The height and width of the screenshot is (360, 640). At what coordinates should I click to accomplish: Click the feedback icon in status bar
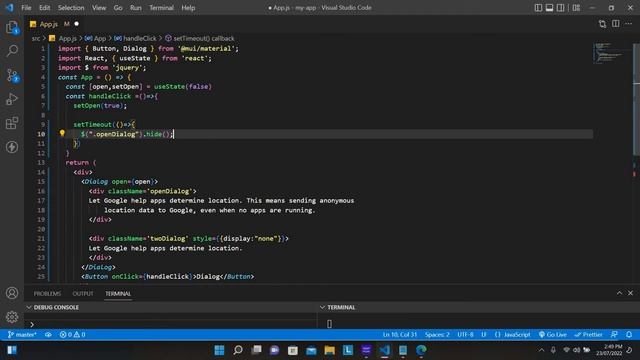(614, 335)
